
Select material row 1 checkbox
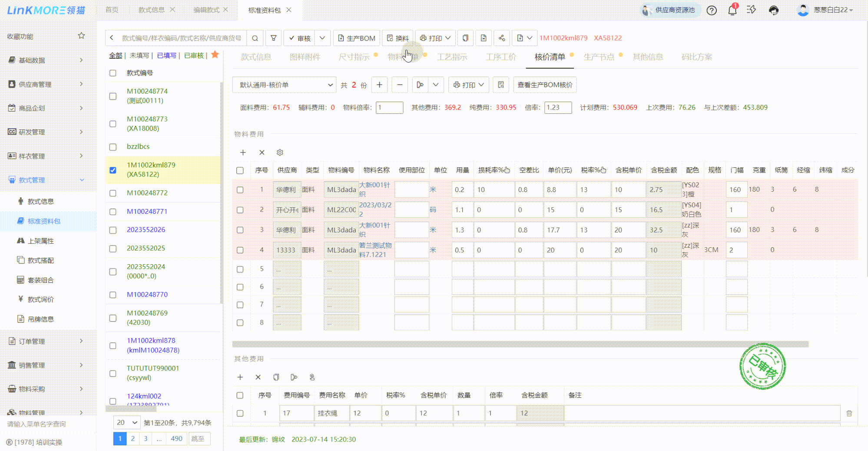[240, 190]
